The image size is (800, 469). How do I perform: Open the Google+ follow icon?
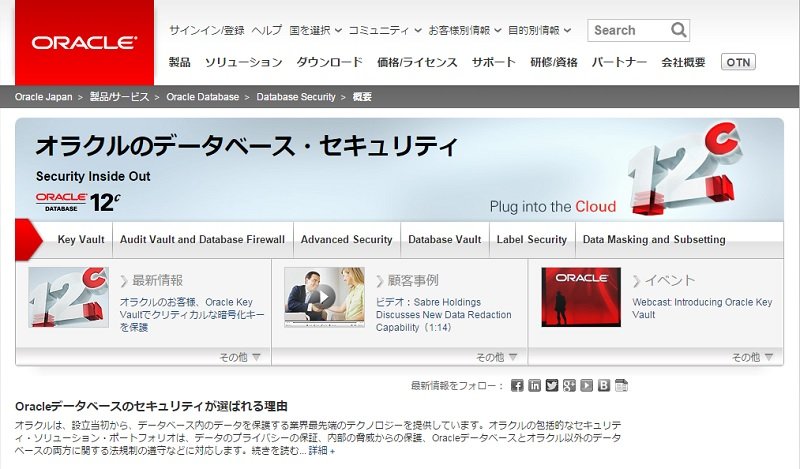569,385
